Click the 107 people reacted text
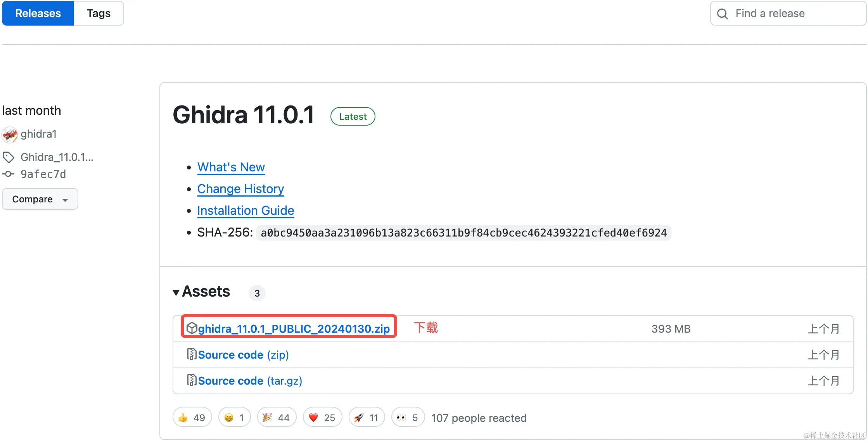Image resolution: width=868 pixels, height=442 pixels. coord(479,418)
